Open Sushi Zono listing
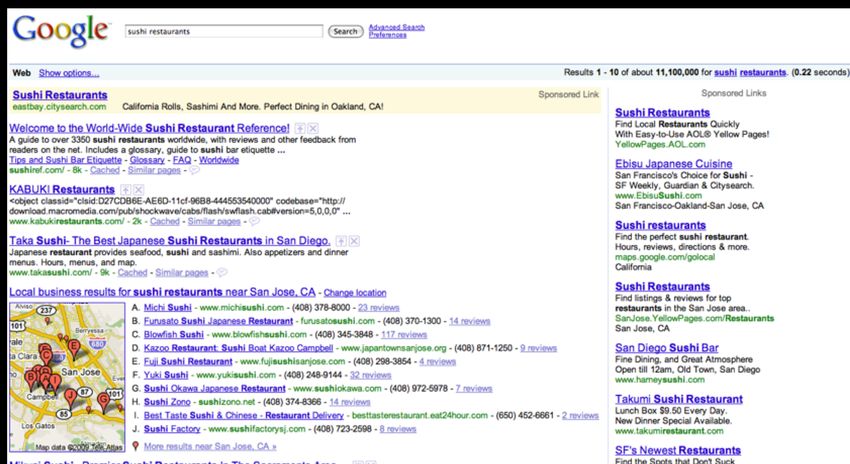 pos(167,402)
